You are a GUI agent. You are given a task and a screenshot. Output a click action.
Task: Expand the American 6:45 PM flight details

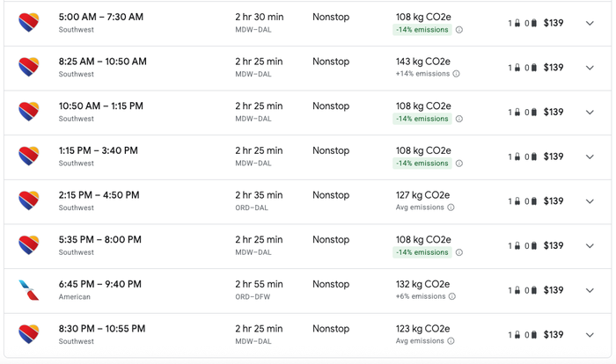coord(590,290)
